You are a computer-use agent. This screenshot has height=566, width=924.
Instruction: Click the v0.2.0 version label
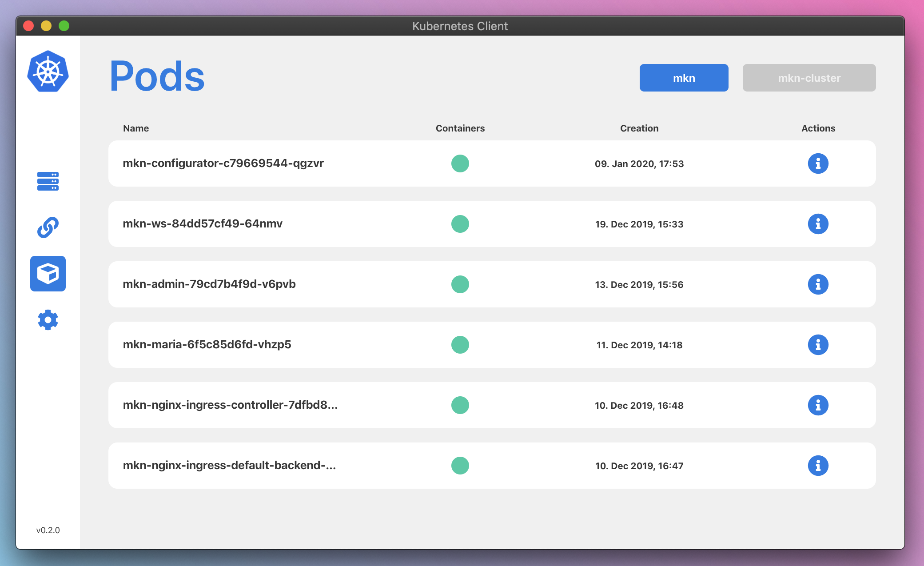[x=48, y=530]
